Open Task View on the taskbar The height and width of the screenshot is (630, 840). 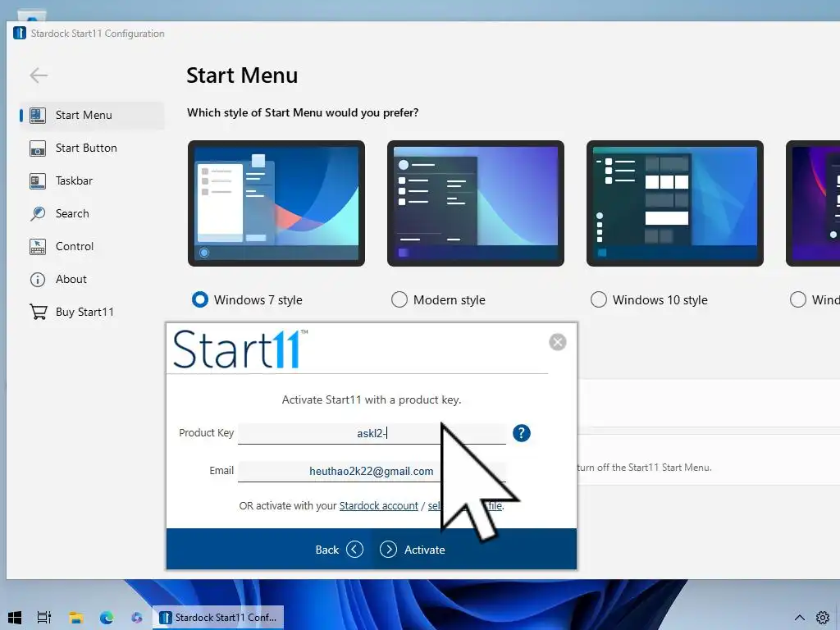(x=44, y=618)
